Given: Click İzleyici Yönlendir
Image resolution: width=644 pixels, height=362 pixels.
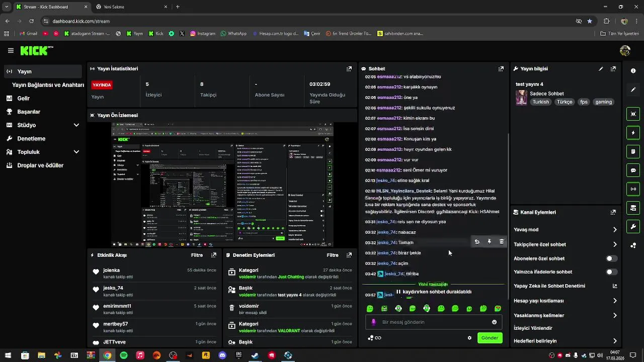Looking at the screenshot, I should point(533,328).
